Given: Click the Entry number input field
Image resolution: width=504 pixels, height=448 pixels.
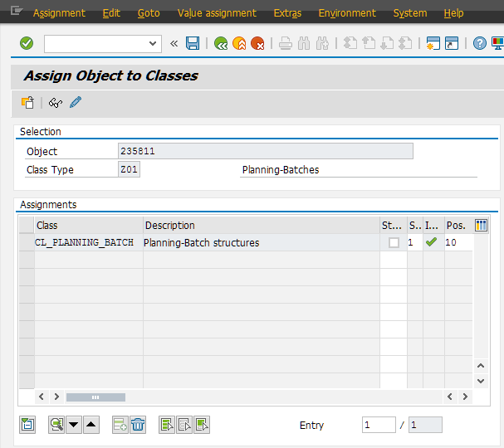Looking at the screenshot, I should [x=379, y=425].
